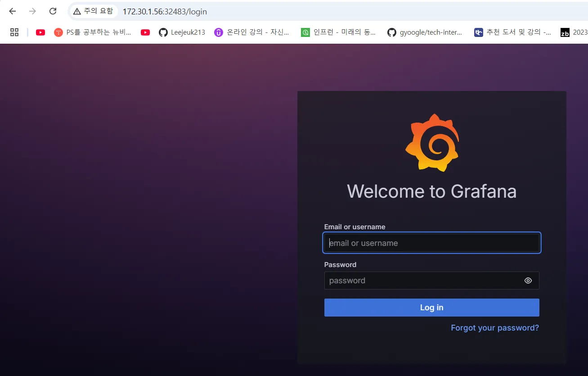Open the '인프런 - 미래의 동' bookmark
The image size is (588, 376).
[338, 32]
